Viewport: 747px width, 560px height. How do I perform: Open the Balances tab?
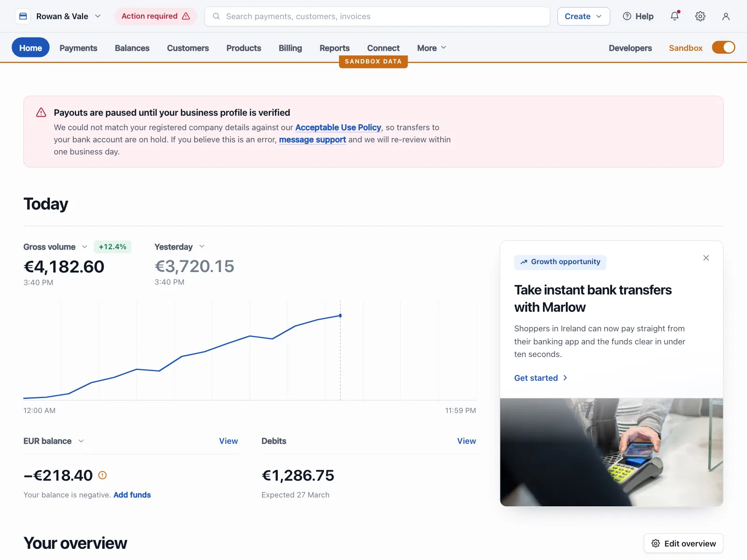coord(132,48)
